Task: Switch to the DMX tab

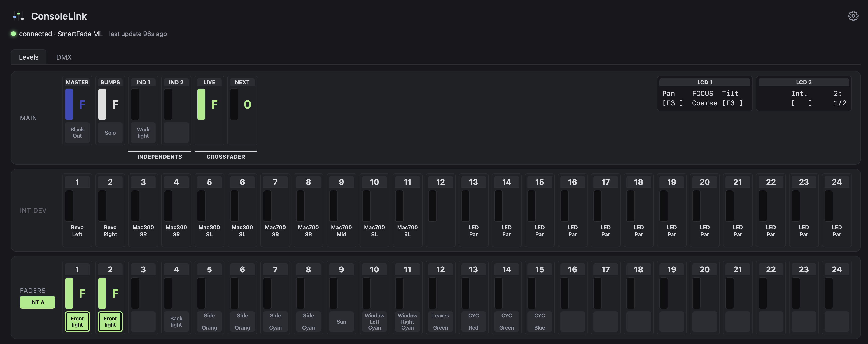Action: 64,57
